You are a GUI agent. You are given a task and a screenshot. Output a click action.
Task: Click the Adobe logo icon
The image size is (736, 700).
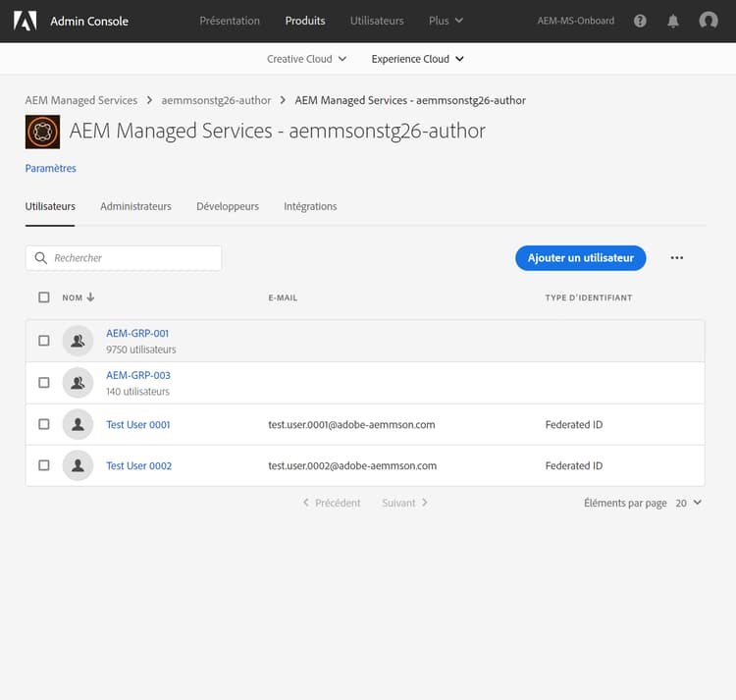coord(25,21)
